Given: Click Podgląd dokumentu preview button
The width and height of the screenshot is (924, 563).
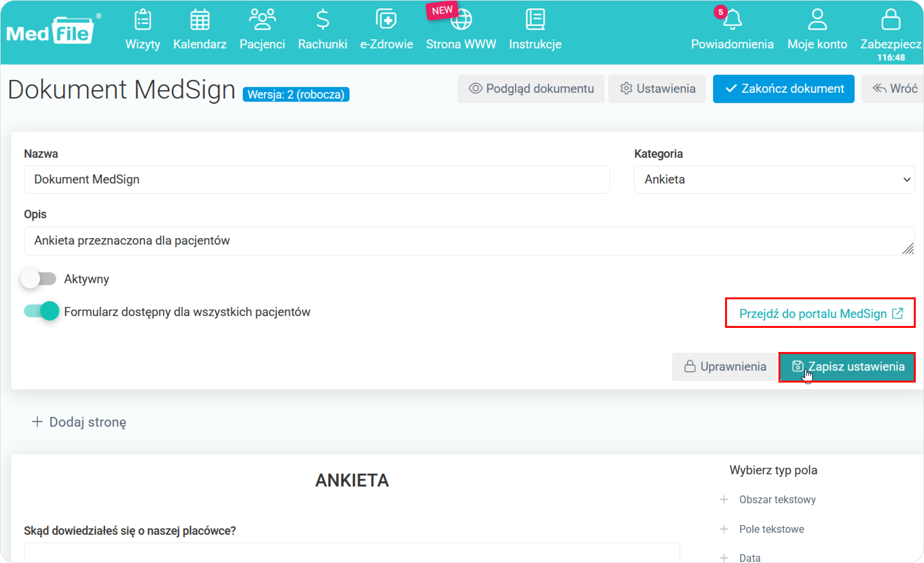Looking at the screenshot, I should coord(531,89).
